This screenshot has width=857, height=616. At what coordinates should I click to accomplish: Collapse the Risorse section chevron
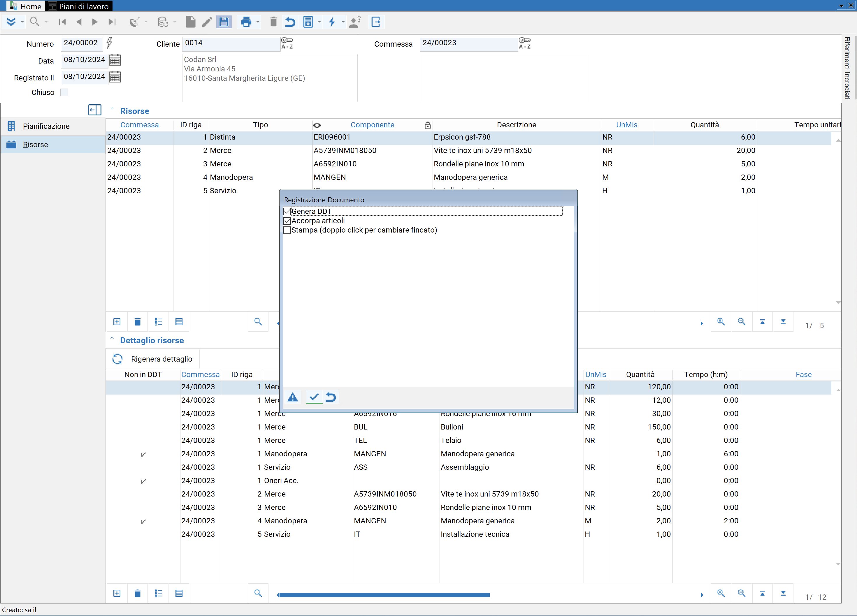point(112,109)
